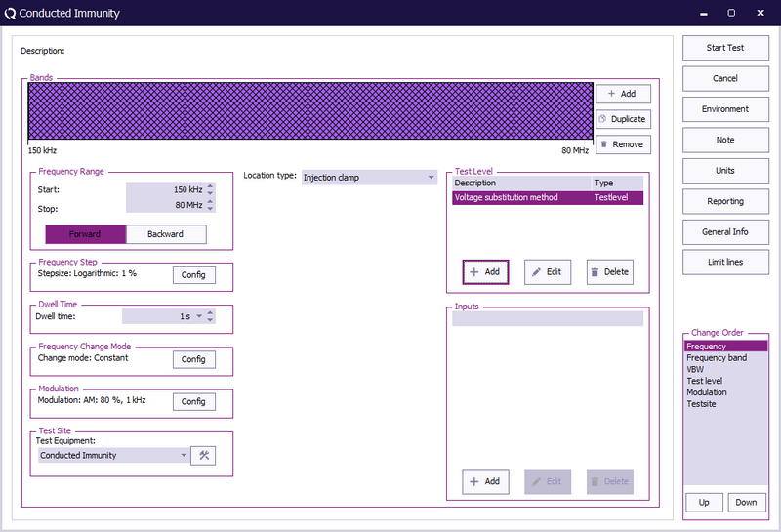The width and height of the screenshot is (781, 532).
Task: Click the purple hatched frequency band bar
Action: click(x=310, y=111)
